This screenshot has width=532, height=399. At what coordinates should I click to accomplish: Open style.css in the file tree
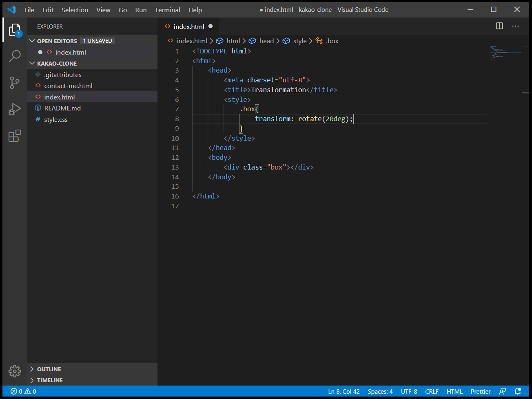click(92, 119)
